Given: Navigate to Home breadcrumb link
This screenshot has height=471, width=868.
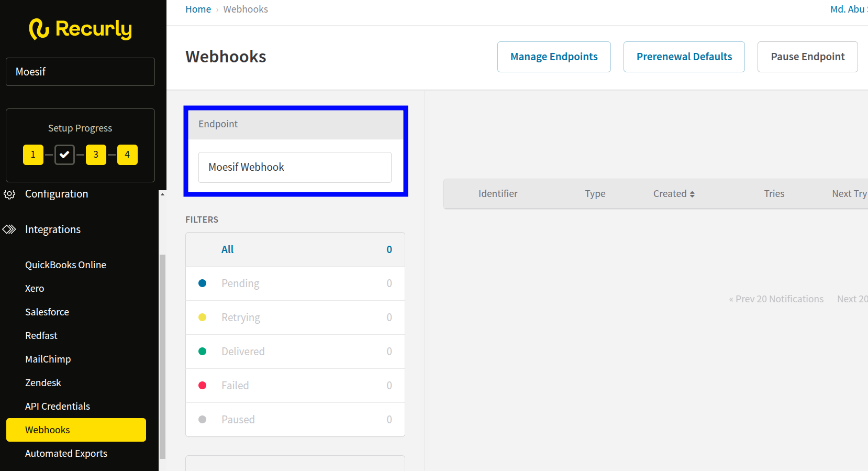Looking at the screenshot, I should click(198, 9).
